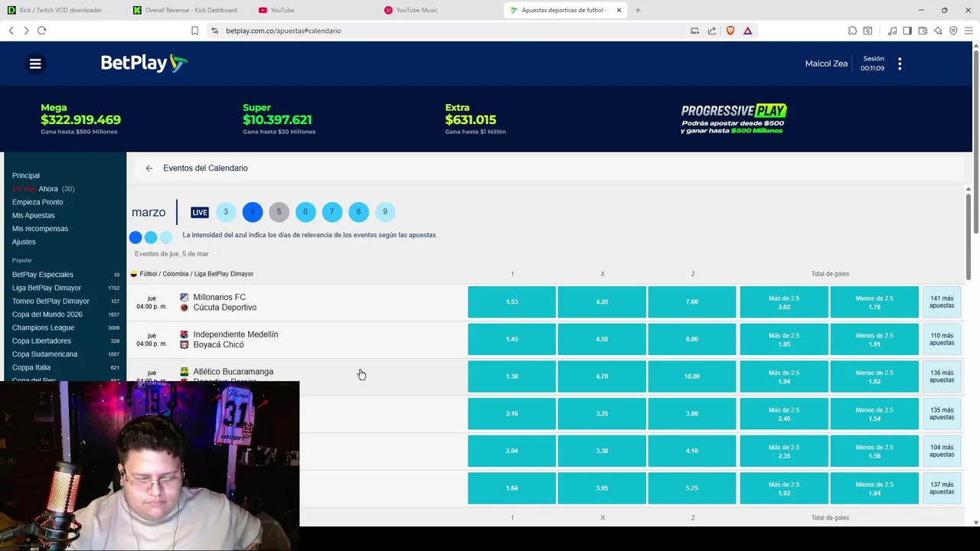Click the share page icon
The height and width of the screenshot is (551, 980).
tap(712, 31)
